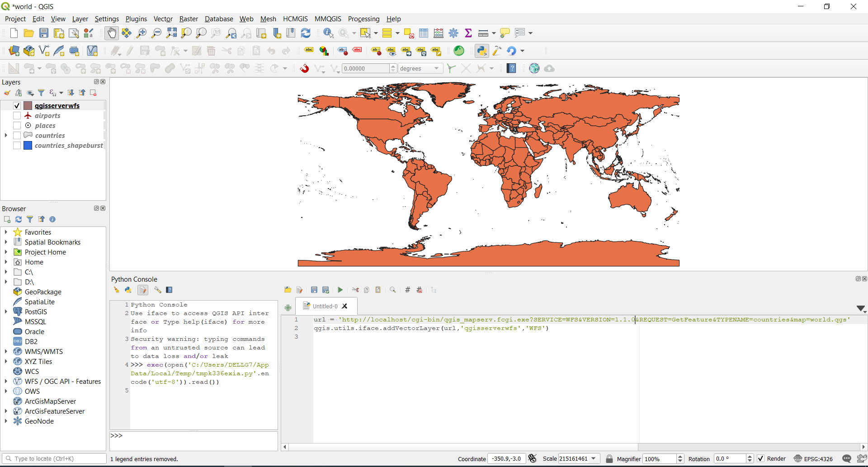Open the Scale dropdown in status bar
868x467 pixels.
point(594,458)
